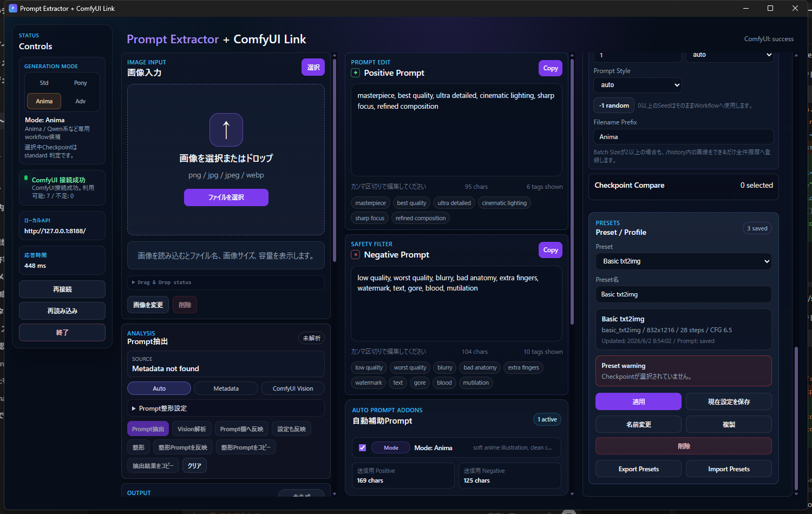Click 再接続 reconnect button

click(62, 289)
